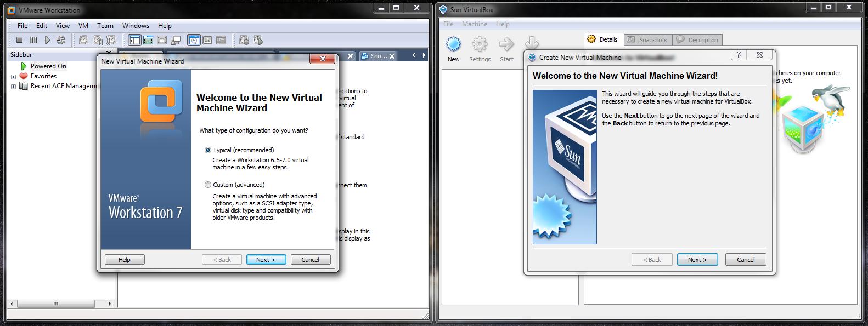
Task: Click the wizard's question mark help icon
Action: 739,55
